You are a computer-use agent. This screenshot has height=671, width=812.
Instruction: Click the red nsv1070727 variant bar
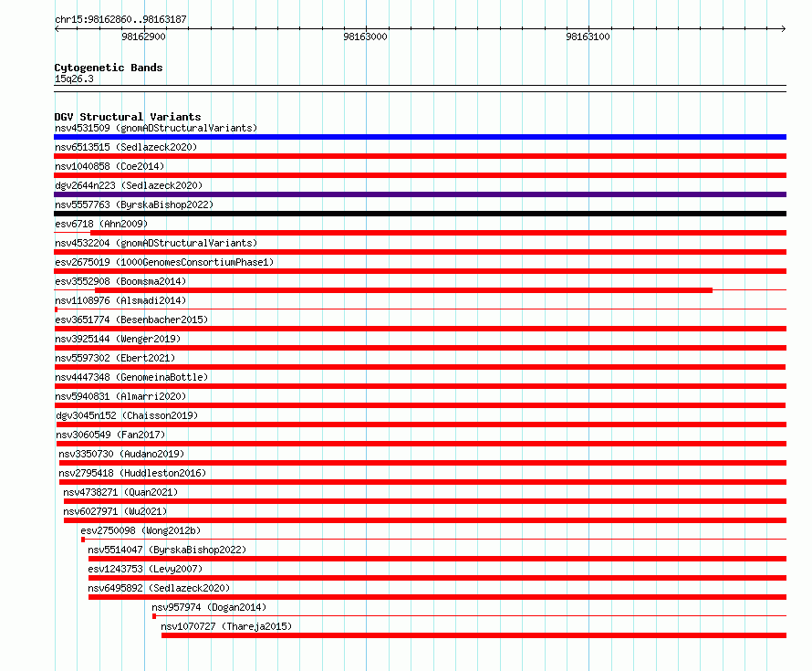coord(474,635)
